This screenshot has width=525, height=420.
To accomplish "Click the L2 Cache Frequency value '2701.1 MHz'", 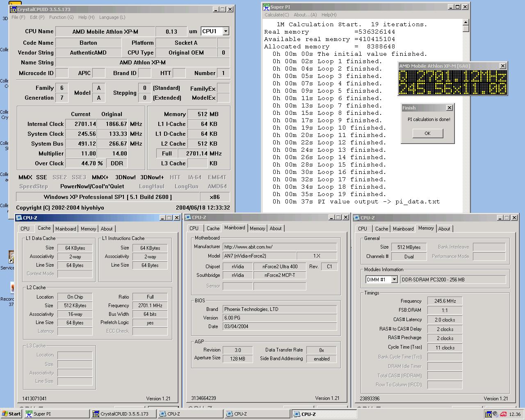I will click(150, 306).
